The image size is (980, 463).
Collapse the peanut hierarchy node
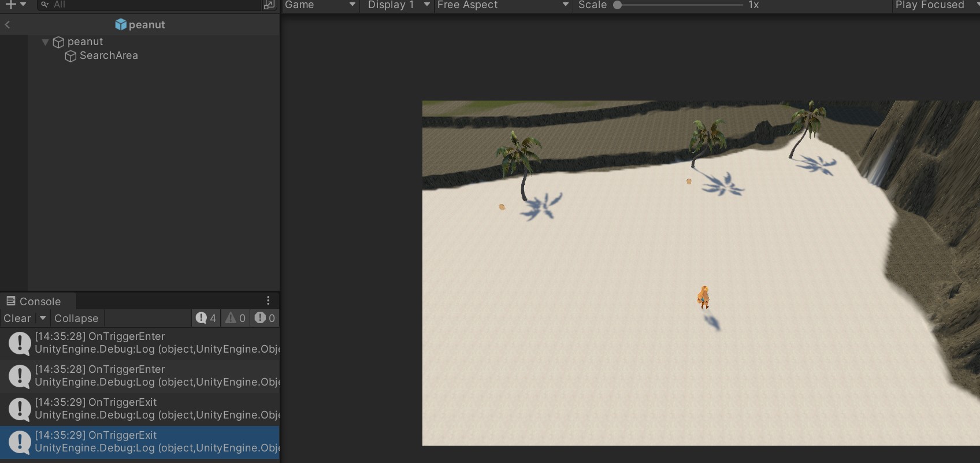(x=45, y=42)
